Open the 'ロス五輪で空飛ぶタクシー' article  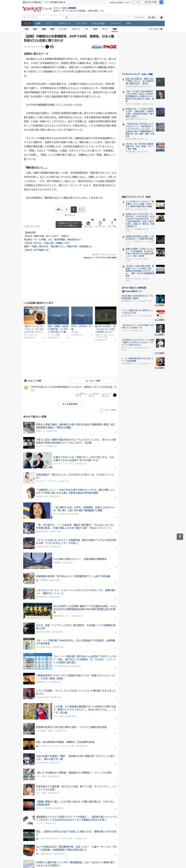click(x=80, y=559)
